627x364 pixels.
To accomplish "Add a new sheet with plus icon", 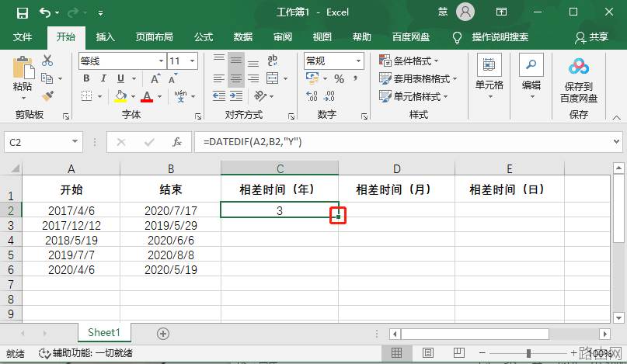I will 162,334.
